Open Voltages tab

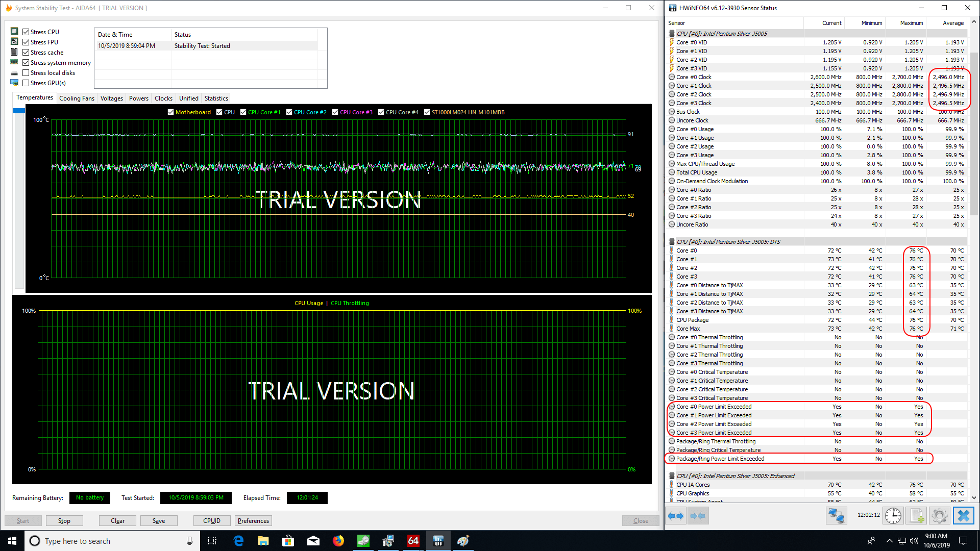point(112,98)
